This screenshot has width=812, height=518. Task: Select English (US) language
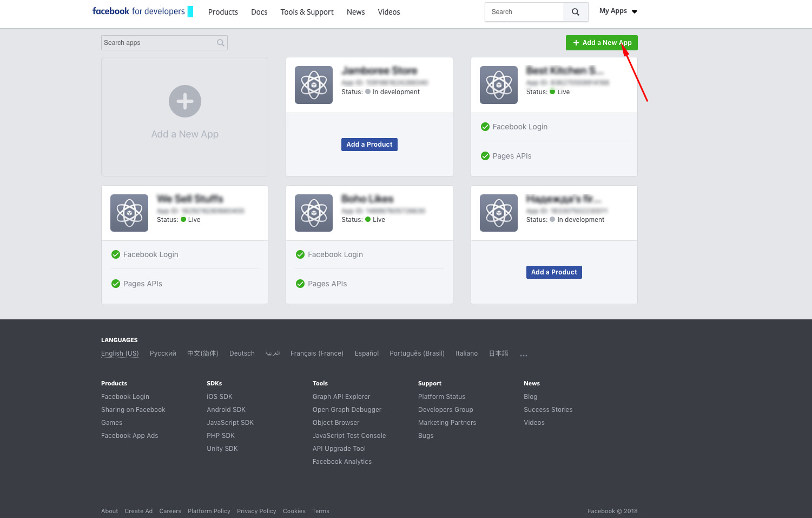(x=120, y=353)
